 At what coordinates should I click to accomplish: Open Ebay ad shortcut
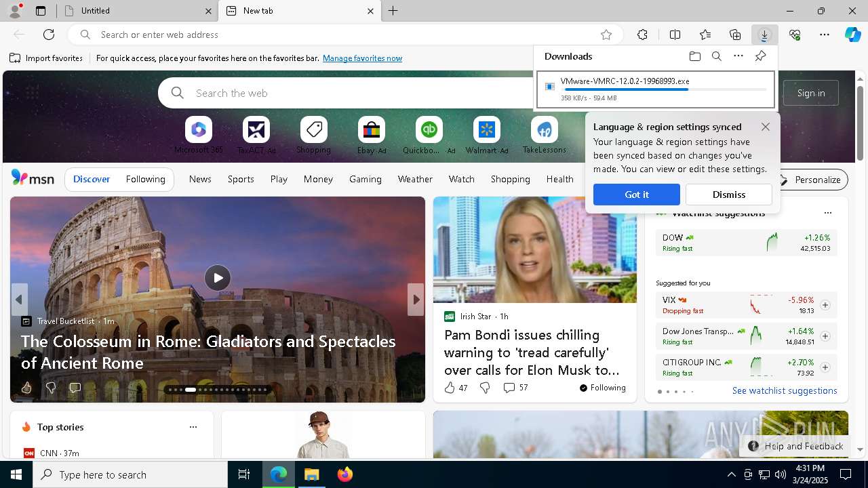click(x=372, y=135)
